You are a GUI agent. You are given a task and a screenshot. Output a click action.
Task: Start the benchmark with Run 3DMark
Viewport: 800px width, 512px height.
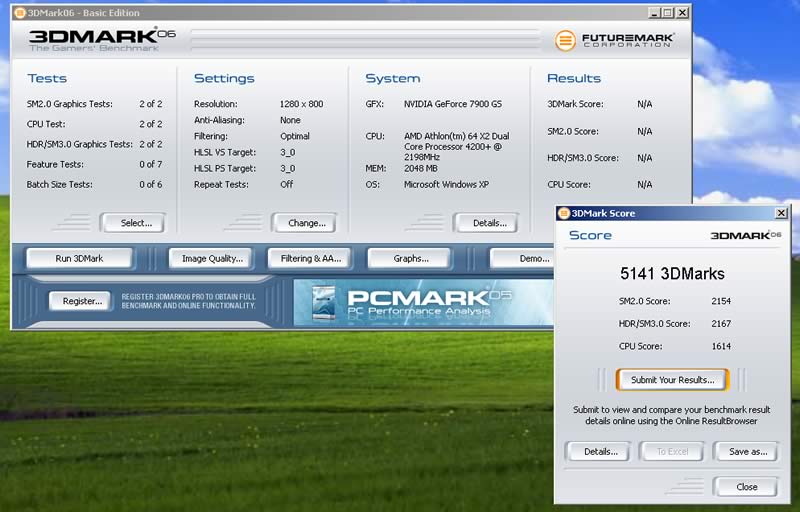79,258
